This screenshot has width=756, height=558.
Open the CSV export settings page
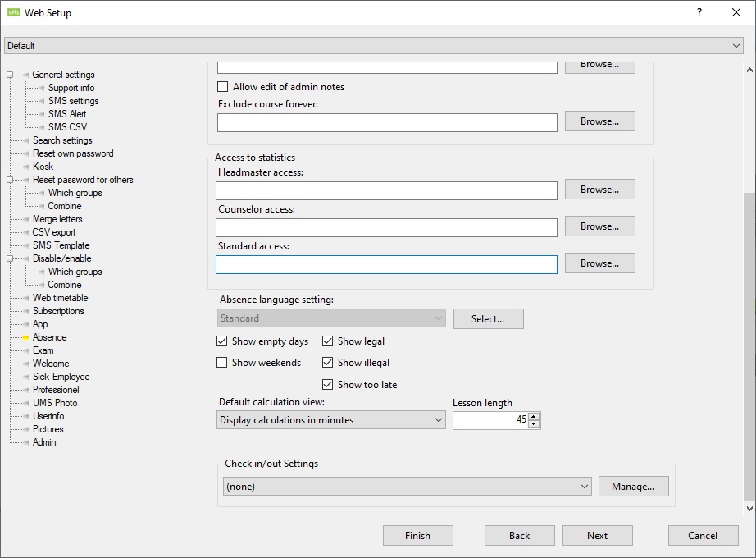tap(54, 232)
